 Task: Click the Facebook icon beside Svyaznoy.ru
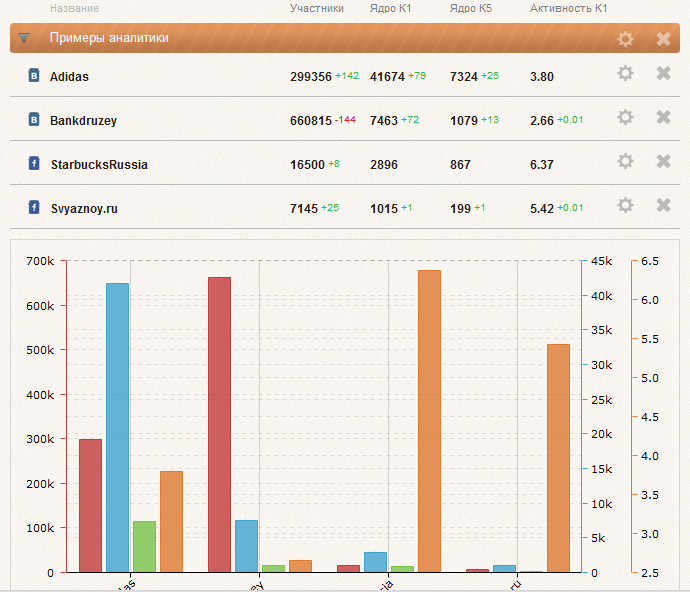pos(34,207)
